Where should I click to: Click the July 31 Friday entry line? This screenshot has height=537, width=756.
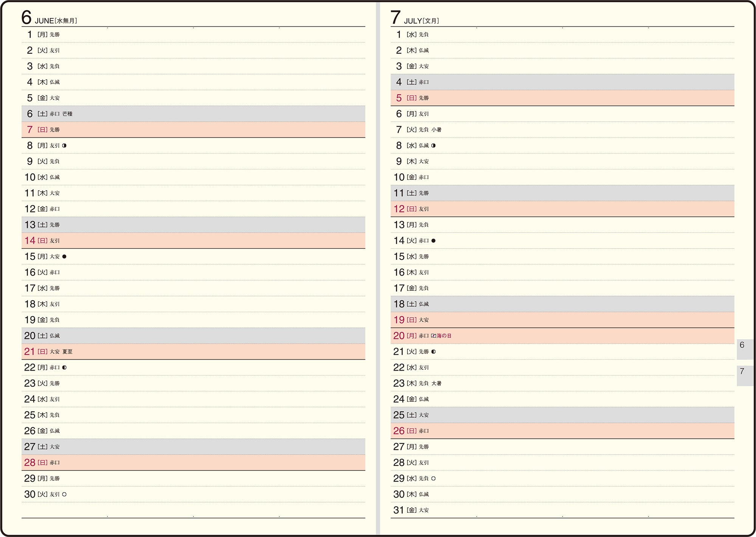[562, 510]
